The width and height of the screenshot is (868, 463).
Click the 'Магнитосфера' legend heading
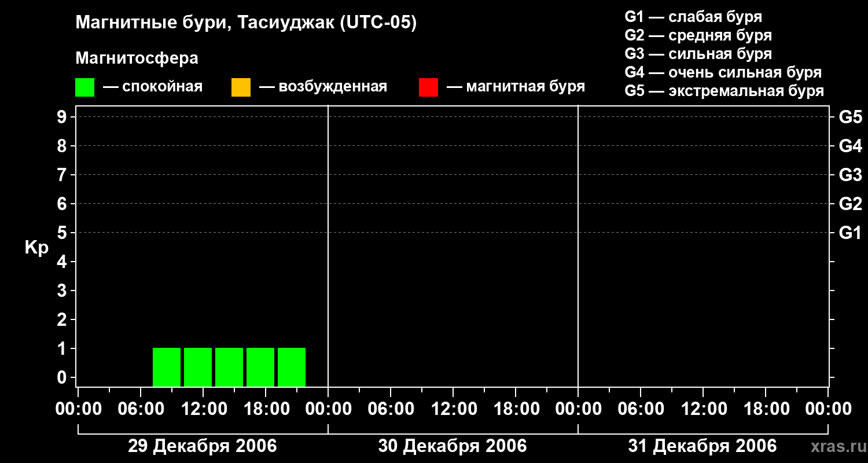tap(137, 58)
